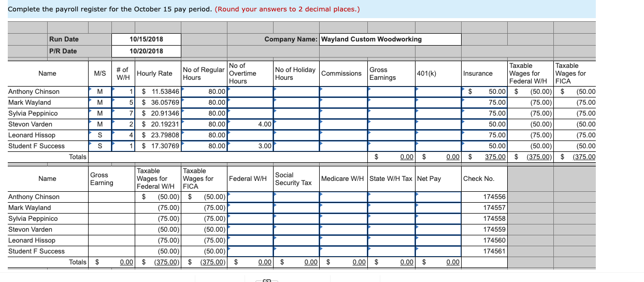The image size is (644, 282).
Task: Click Anthony Chinson's Commissions field
Action: click(x=344, y=92)
